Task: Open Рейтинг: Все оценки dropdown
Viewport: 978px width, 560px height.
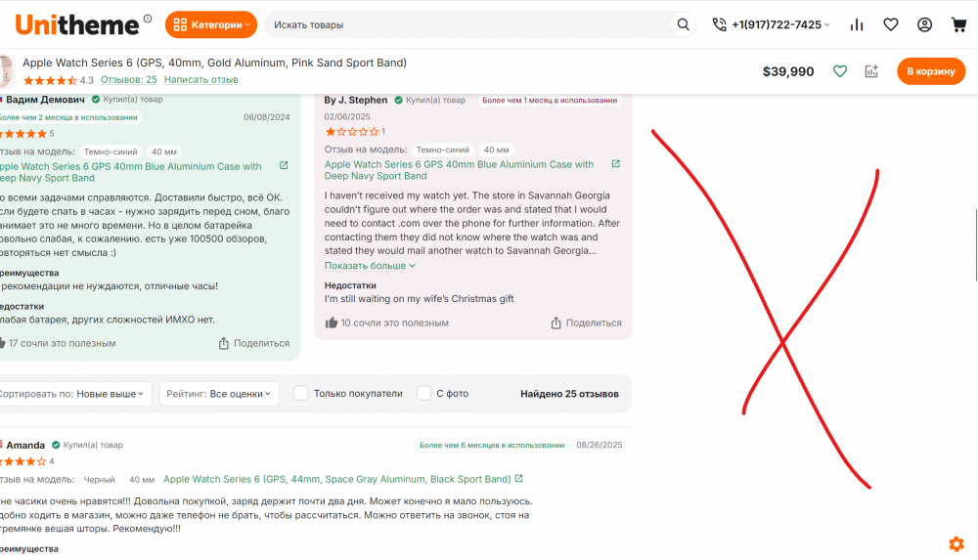Action: pos(219,394)
